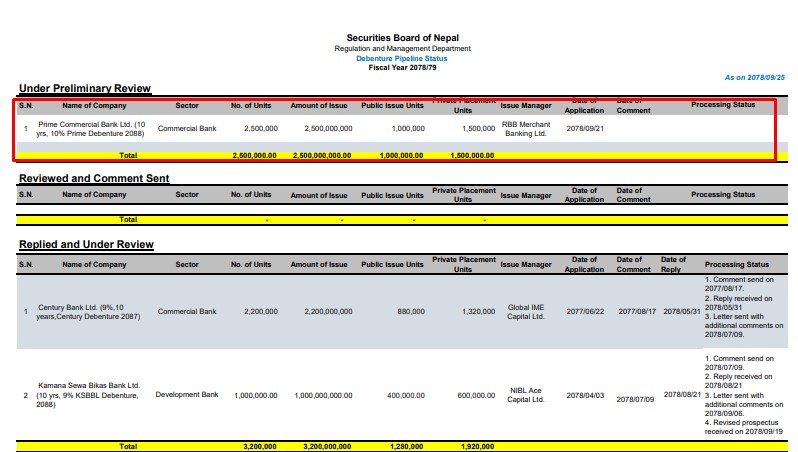Click the As on 2078/09/25 date text
Screen dimensions: 798x452
pos(755,77)
